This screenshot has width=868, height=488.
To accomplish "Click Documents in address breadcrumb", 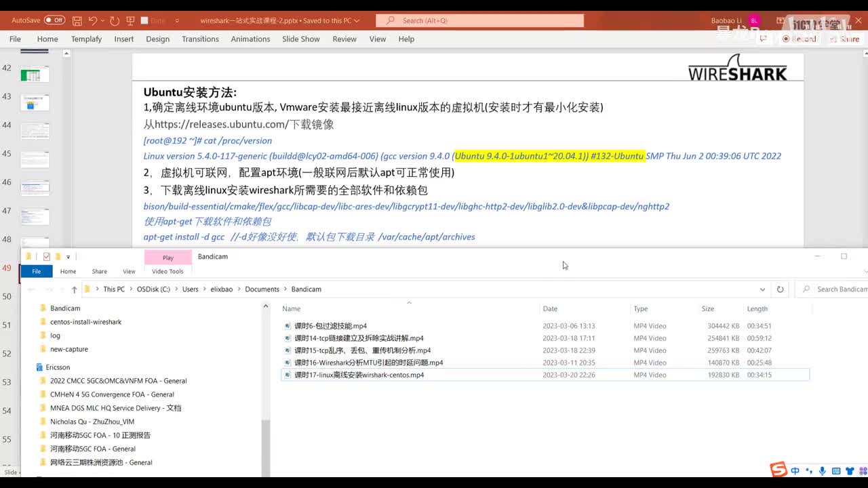I will (262, 289).
